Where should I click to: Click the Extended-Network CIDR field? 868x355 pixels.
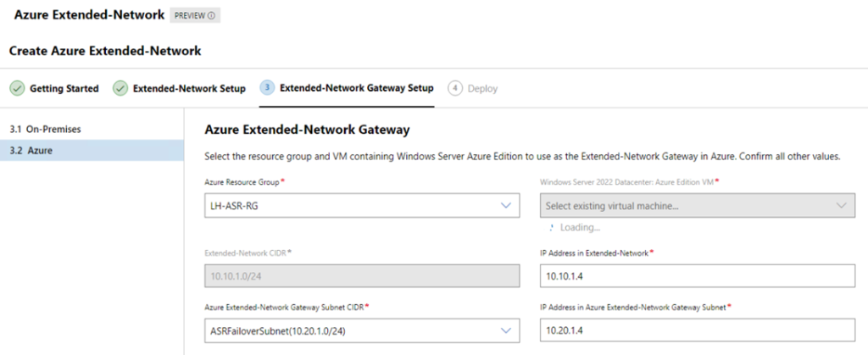(x=362, y=276)
